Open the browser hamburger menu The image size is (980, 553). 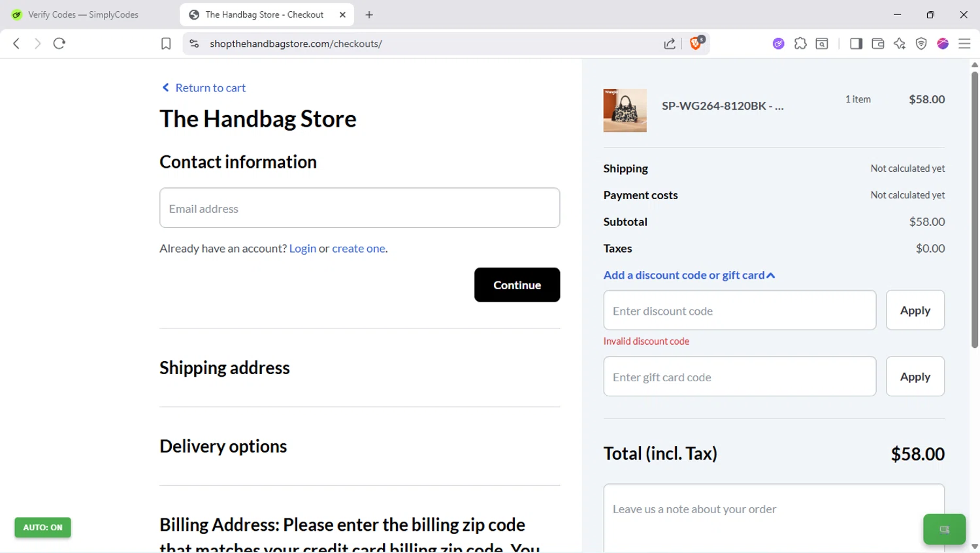[964, 44]
